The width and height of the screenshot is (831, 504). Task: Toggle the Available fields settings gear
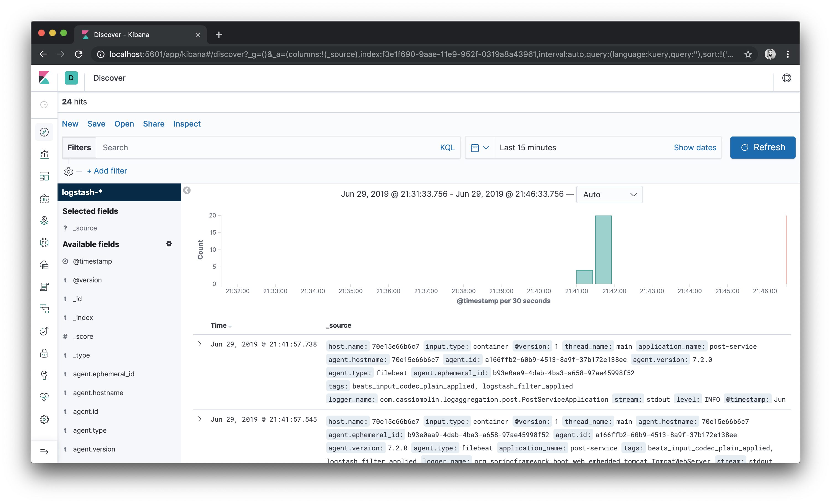point(169,244)
